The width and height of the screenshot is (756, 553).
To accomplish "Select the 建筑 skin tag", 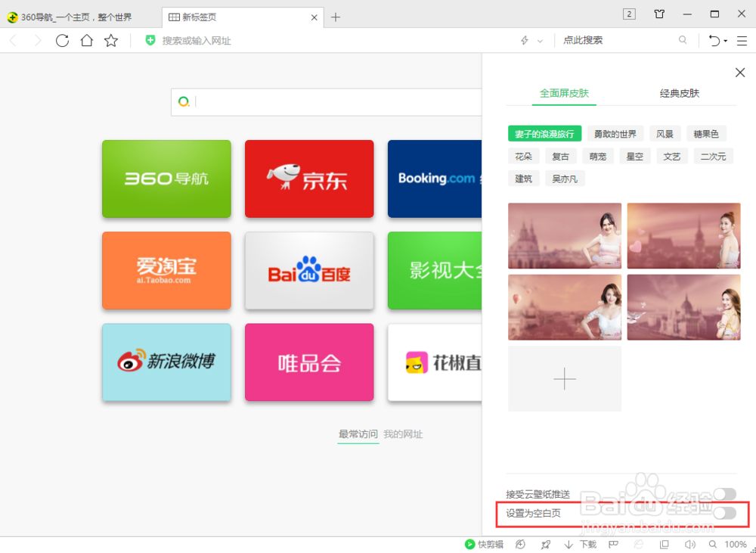I will click(x=524, y=179).
